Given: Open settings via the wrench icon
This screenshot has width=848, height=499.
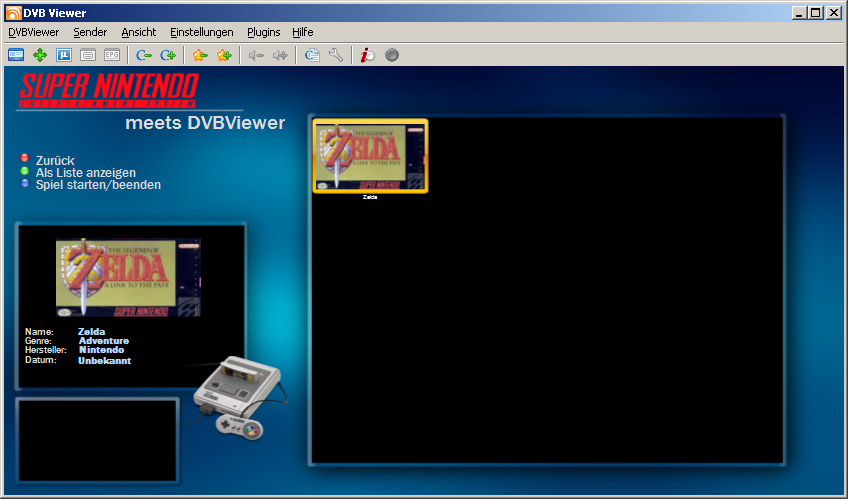Looking at the screenshot, I should click(336, 55).
